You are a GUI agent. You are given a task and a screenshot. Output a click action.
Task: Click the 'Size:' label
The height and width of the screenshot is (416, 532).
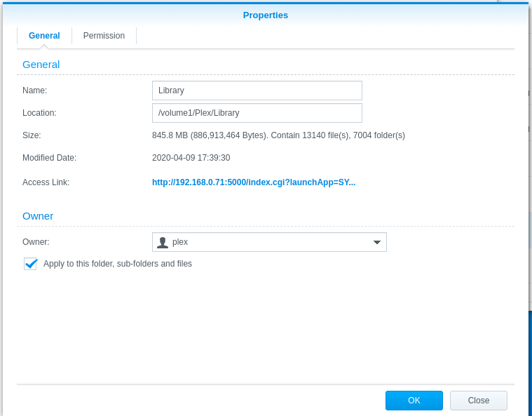click(x=32, y=135)
